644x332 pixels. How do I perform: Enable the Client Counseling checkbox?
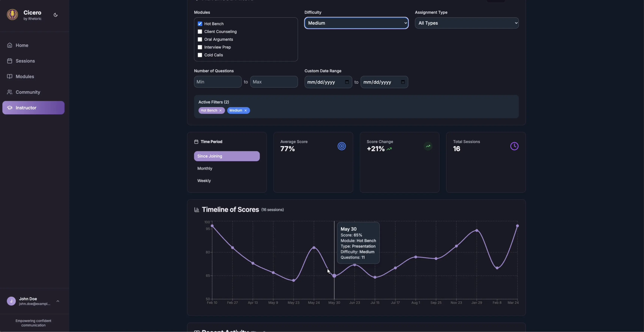[200, 31]
